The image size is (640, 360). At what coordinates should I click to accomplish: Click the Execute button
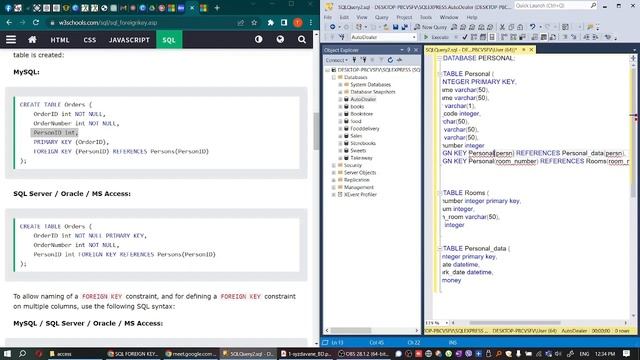coord(436,37)
